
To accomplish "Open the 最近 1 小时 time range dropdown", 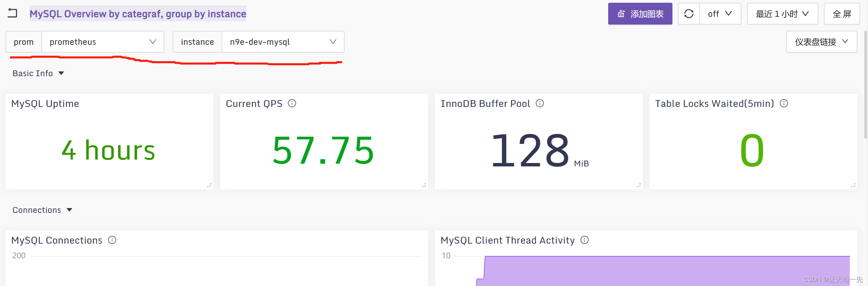I will (782, 14).
